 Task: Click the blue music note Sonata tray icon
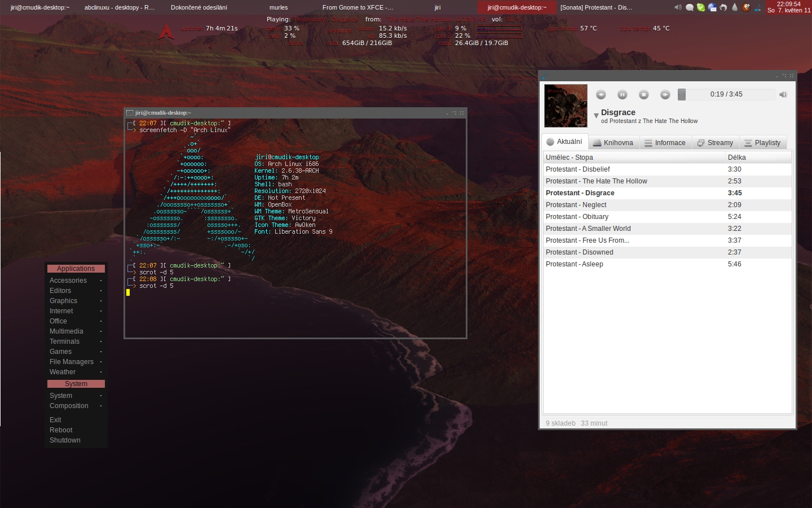click(757, 7)
